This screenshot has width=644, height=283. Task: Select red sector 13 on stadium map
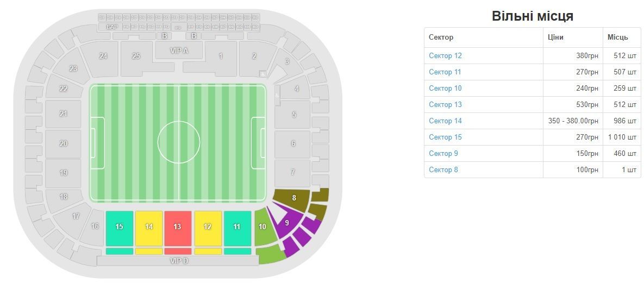click(x=178, y=228)
